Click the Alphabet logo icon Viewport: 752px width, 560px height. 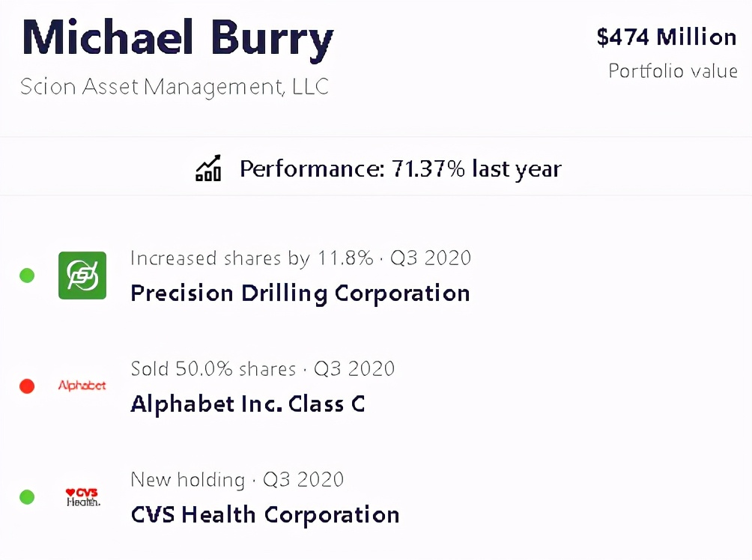tap(82, 386)
